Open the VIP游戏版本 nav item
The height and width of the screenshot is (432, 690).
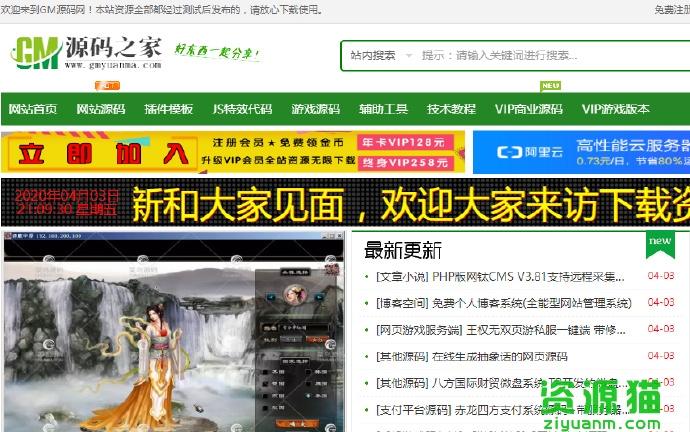click(x=616, y=109)
